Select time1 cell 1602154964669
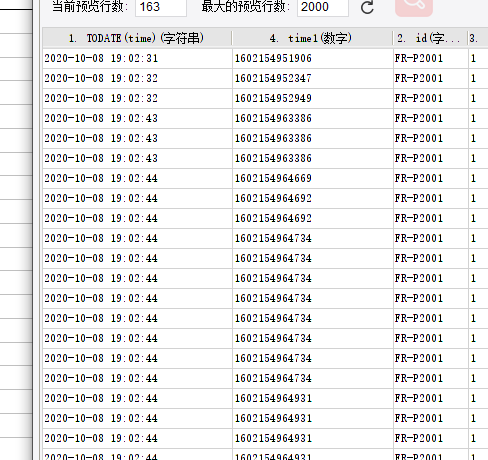The height and width of the screenshot is (460, 488). point(313,179)
